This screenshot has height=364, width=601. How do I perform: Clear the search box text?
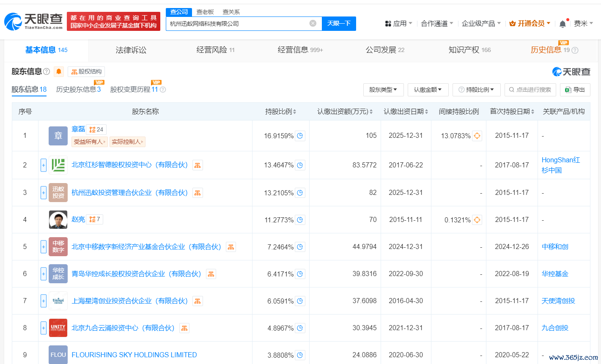(313, 23)
